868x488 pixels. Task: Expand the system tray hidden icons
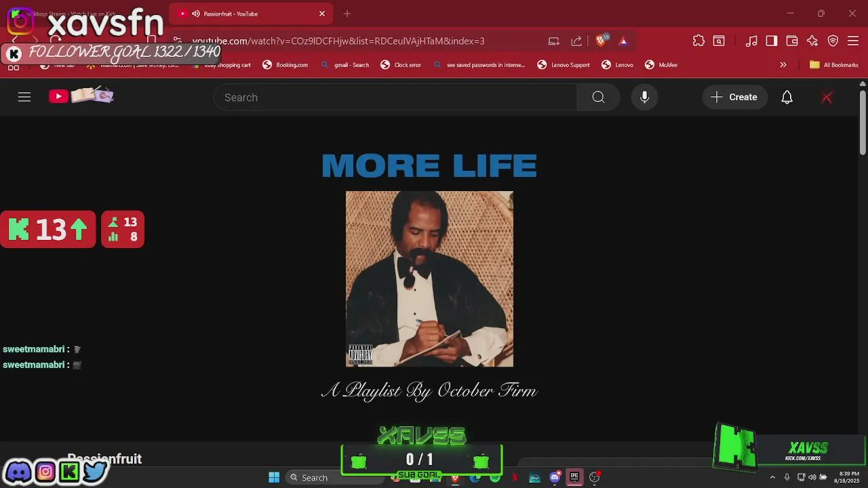772,477
